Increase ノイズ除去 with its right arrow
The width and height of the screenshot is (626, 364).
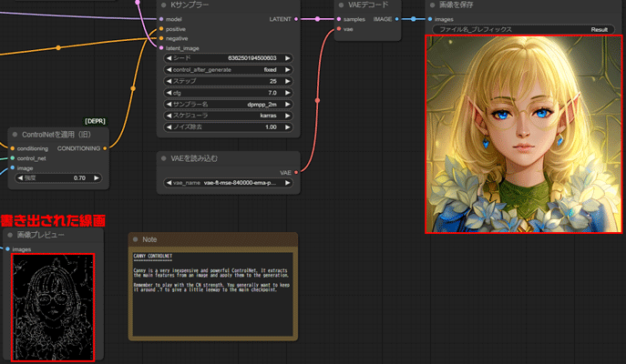pyautogui.click(x=287, y=127)
